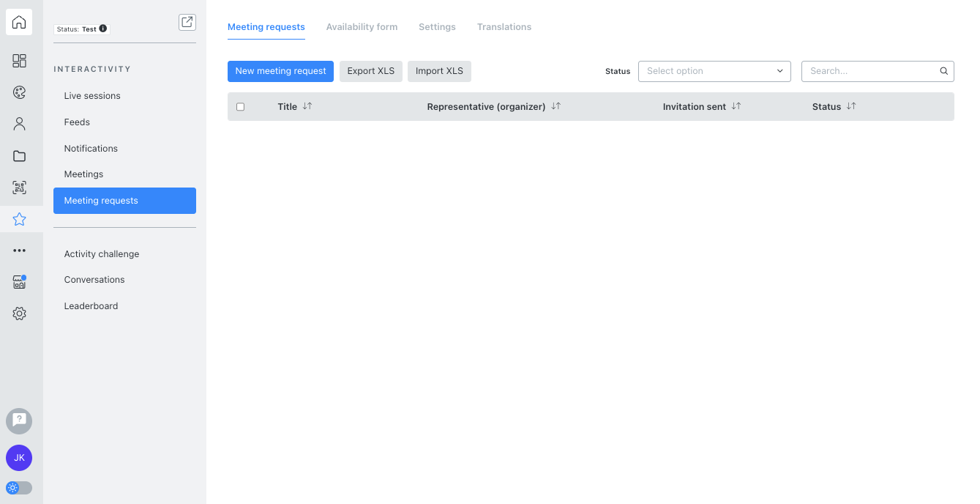Click the Title column header text

pyautogui.click(x=288, y=107)
